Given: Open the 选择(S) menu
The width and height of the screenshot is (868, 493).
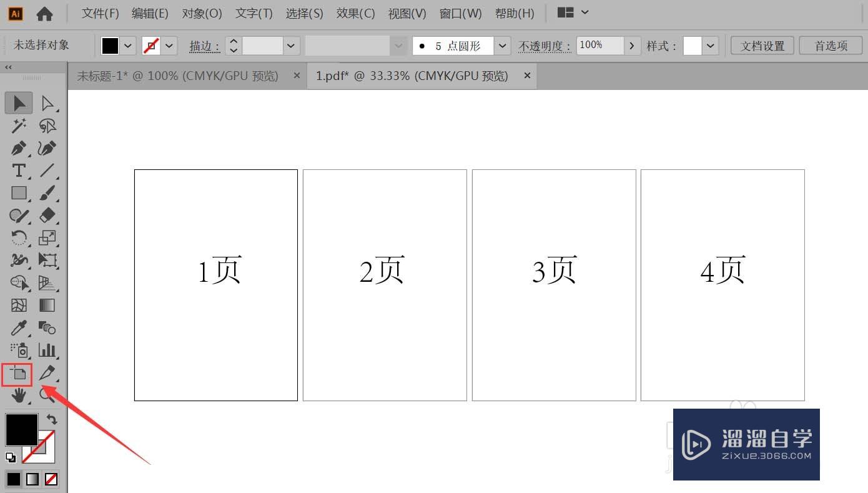Looking at the screenshot, I should click(x=305, y=13).
